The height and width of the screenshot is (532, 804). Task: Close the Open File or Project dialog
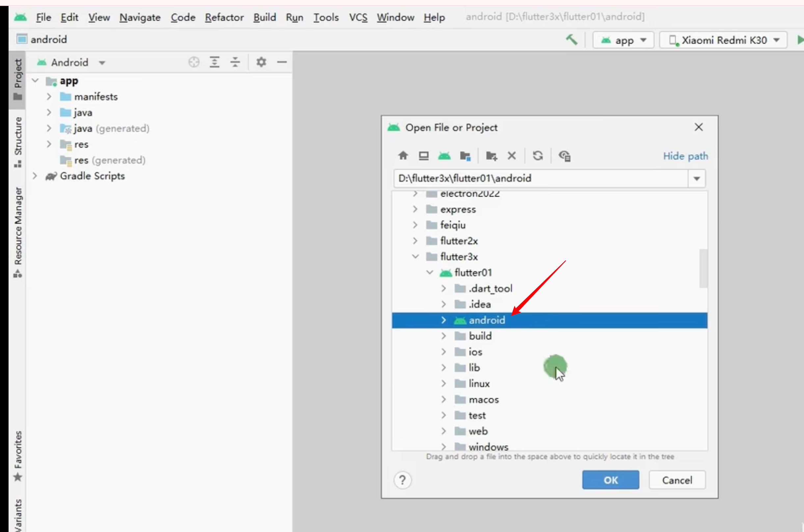(699, 127)
